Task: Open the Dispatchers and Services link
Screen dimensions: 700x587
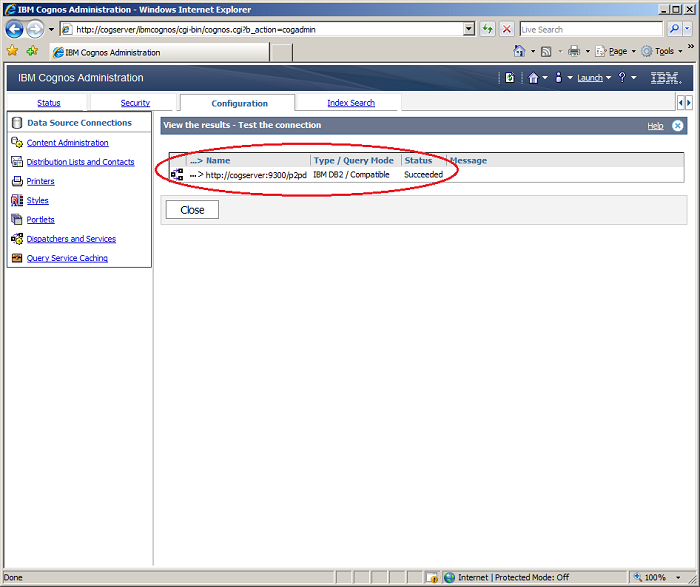Action: click(x=71, y=239)
